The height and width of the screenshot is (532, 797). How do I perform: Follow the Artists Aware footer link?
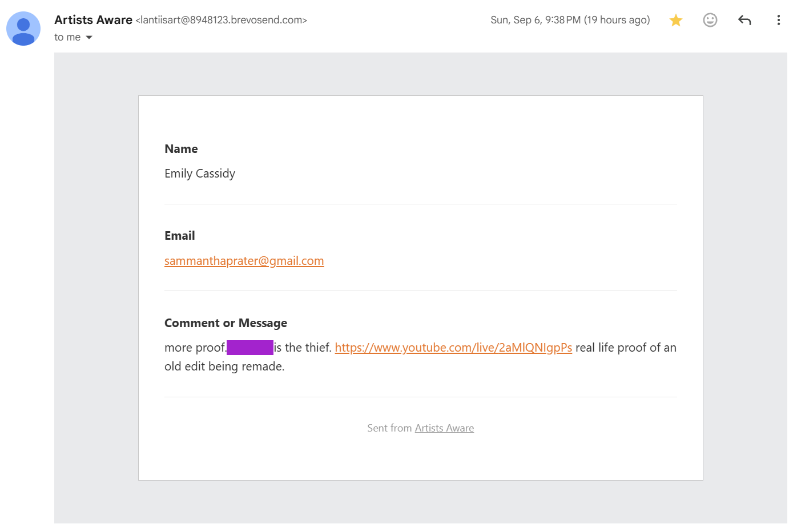[444, 428]
